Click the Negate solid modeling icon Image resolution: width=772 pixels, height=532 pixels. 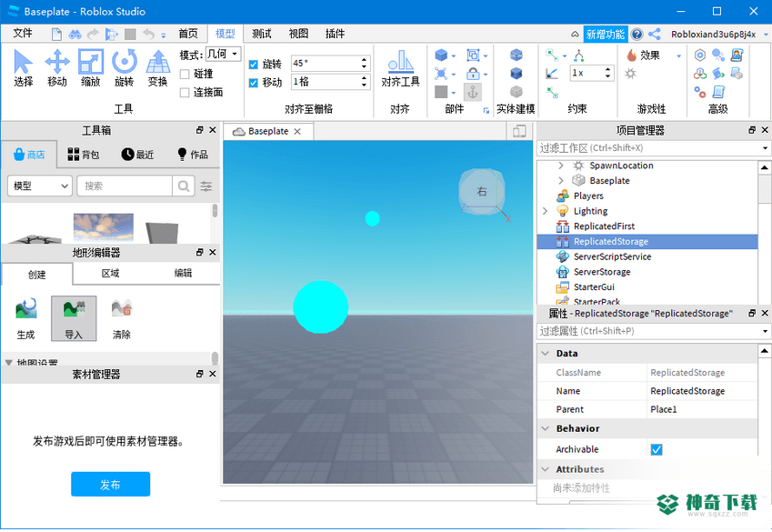click(x=516, y=74)
